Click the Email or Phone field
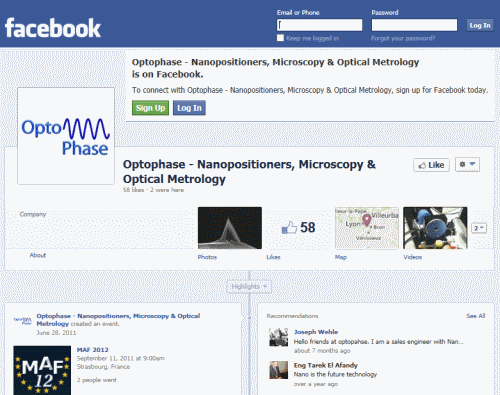This screenshot has width=500, height=395. (x=319, y=25)
